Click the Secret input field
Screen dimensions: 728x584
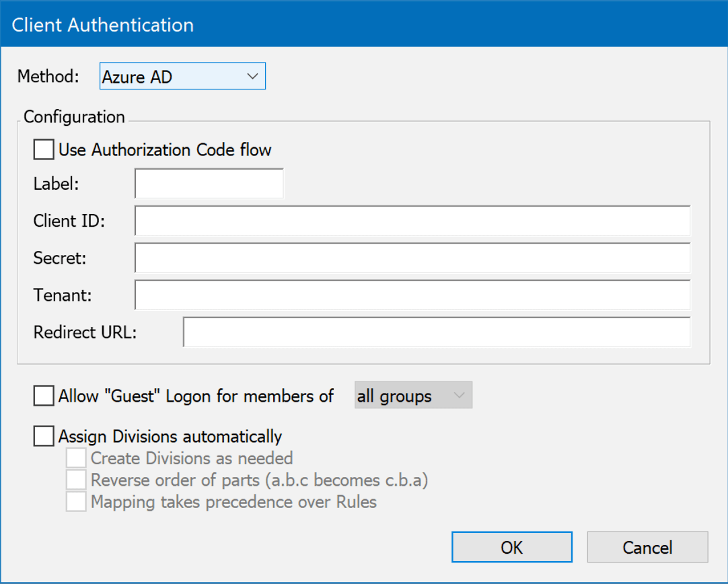point(412,258)
